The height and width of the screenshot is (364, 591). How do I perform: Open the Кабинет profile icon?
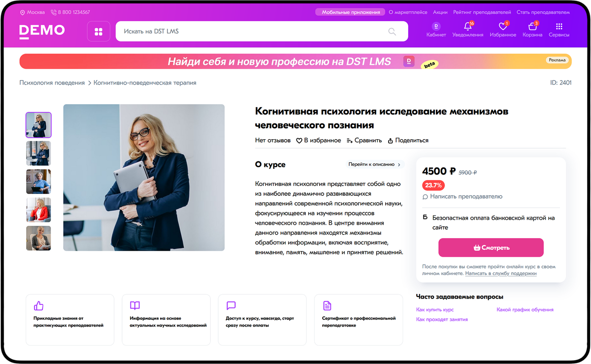point(436,26)
